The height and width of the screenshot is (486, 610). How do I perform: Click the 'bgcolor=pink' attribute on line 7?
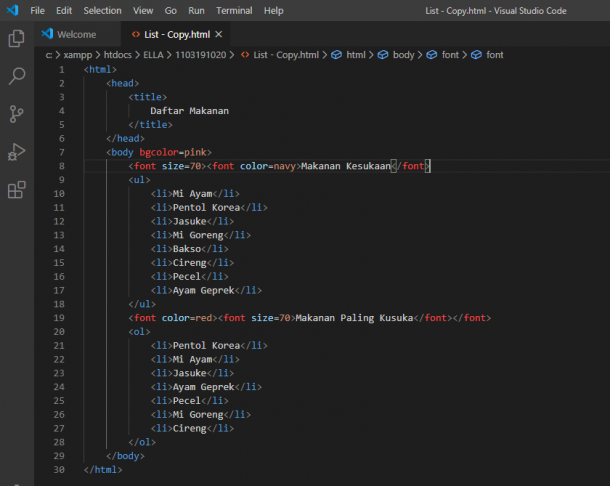click(x=173, y=152)
